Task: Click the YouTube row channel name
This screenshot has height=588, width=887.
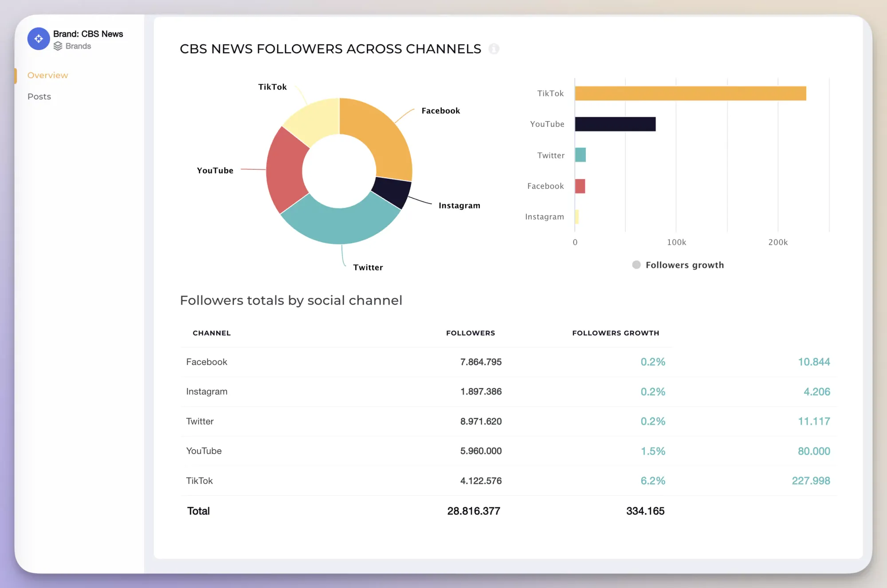Action: (204, 451)
